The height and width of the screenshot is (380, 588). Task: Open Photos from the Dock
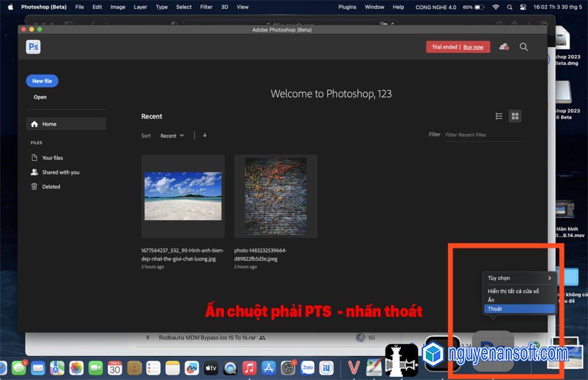[x=76, y=368]
